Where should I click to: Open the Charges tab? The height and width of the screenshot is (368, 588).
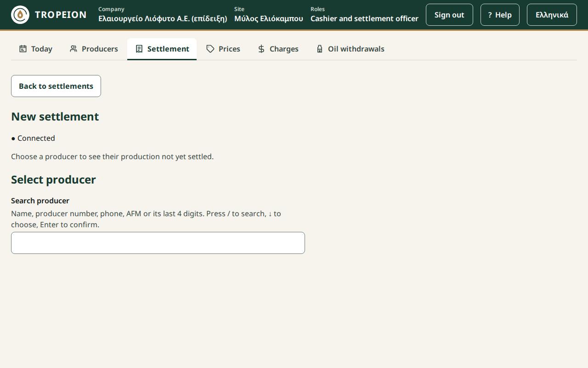278,49
